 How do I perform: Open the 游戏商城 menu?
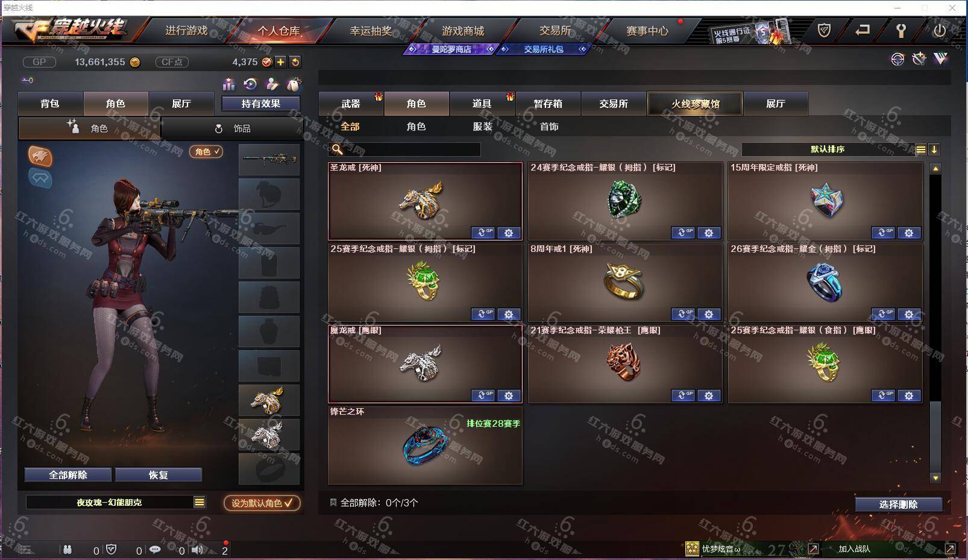click(x=463, y=31)
